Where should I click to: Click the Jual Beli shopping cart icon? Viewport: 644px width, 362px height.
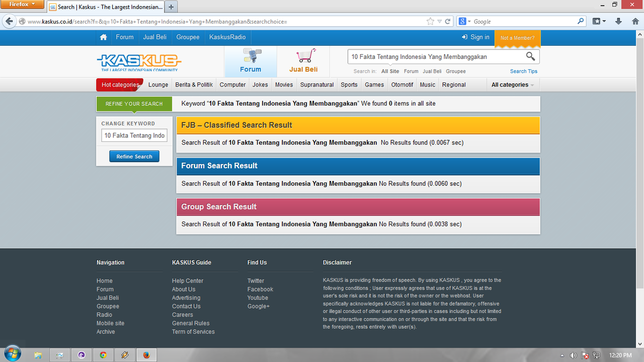[x=306, y=55]
